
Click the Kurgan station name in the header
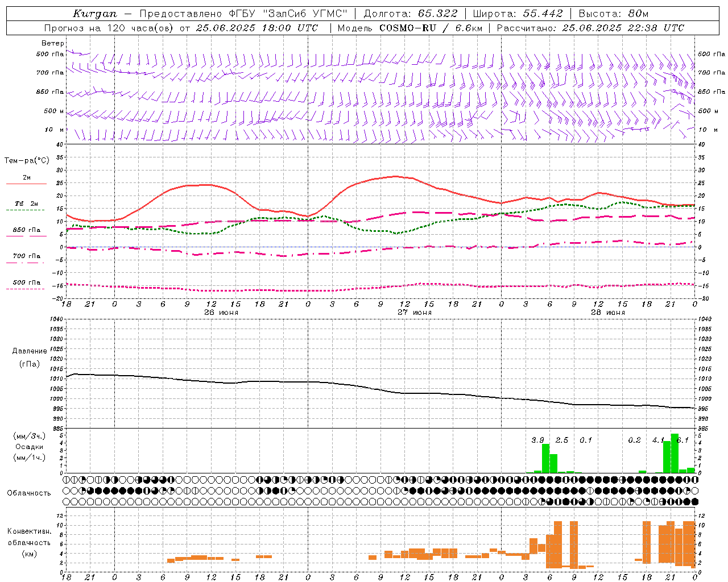coord(94,14)
